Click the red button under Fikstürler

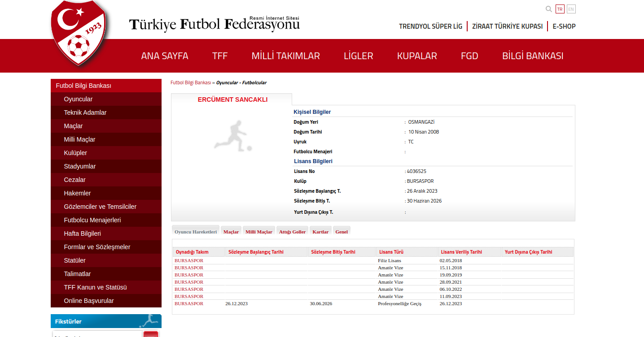click(151, 334)
